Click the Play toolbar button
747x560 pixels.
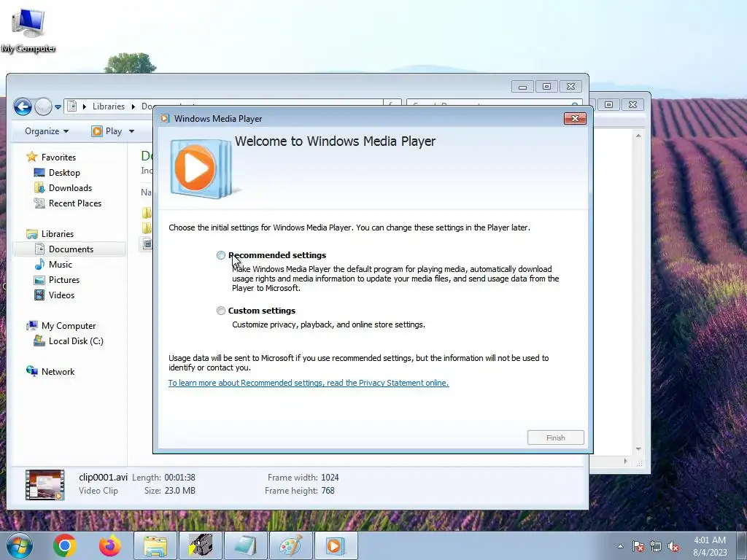(107, 131)
